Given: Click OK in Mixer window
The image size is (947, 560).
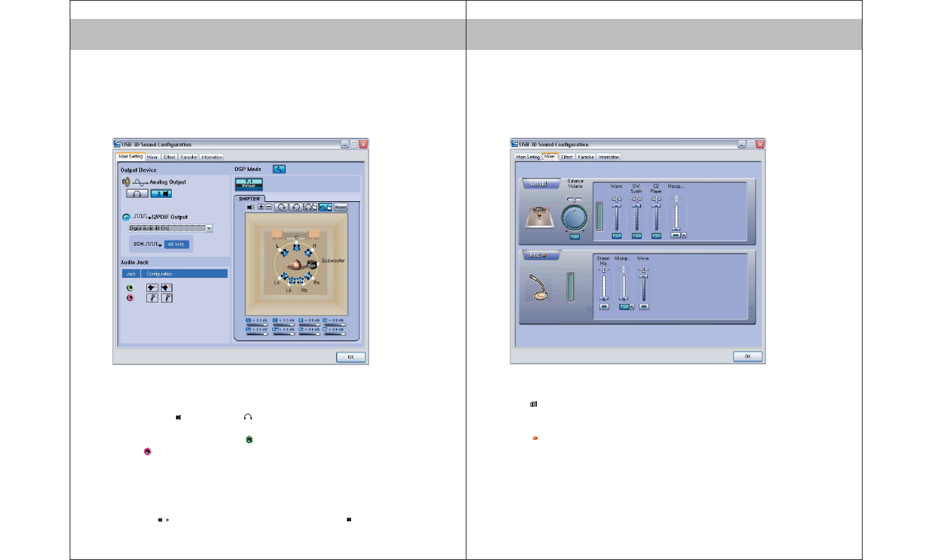Looking at the screenshot, I should pos(748,357).
